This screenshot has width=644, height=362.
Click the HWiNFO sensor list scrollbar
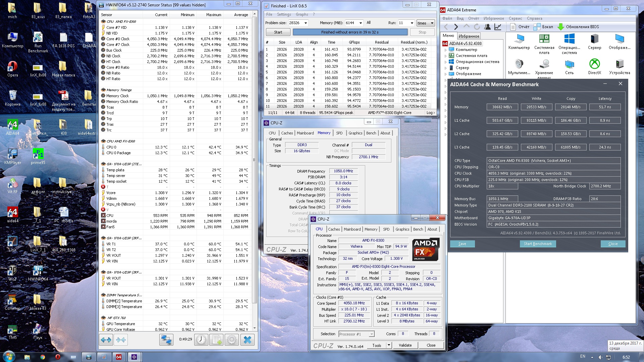(x=255, y=160)
